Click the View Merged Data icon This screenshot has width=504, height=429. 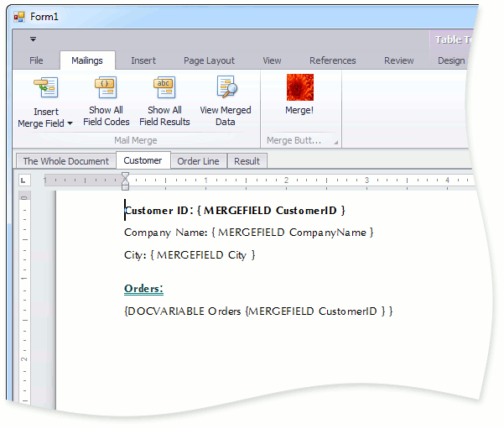click(226, 86)
